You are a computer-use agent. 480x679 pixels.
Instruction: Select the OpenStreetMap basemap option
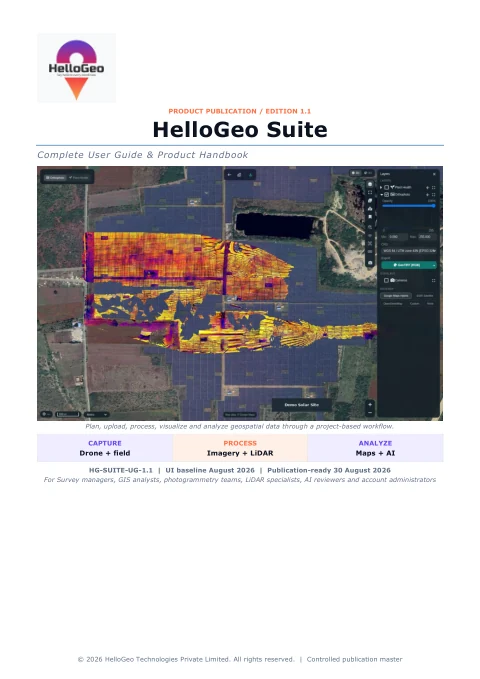tap(393, 304)
